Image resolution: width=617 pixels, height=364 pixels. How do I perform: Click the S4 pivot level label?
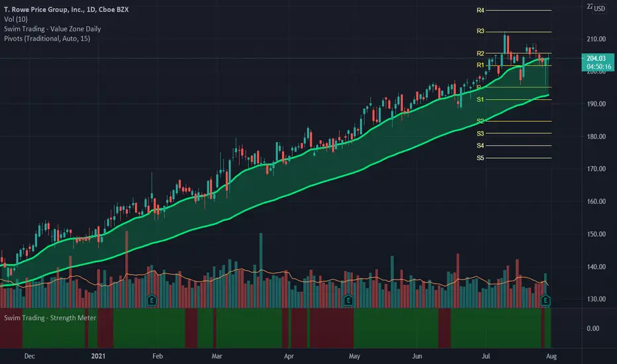click(481, 146)
